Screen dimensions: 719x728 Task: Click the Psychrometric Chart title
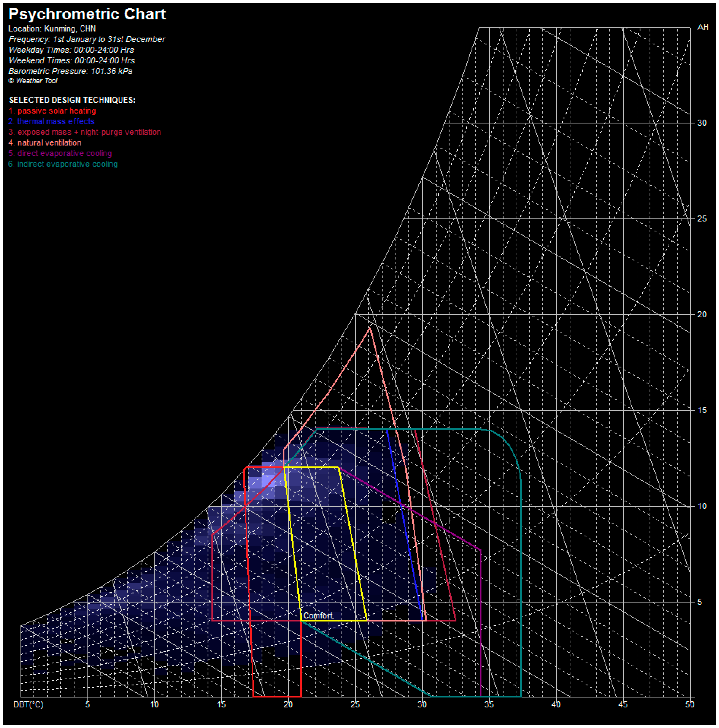tap(87, 14)
